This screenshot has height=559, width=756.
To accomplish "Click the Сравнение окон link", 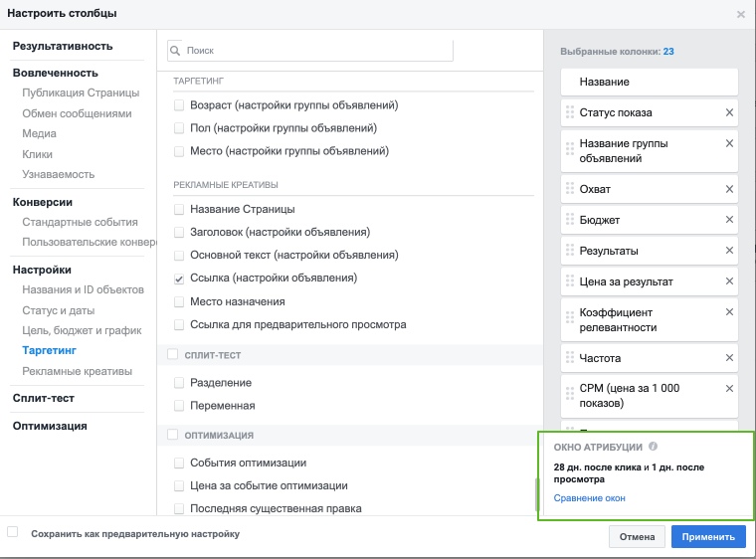I will (x=589, y=498).
